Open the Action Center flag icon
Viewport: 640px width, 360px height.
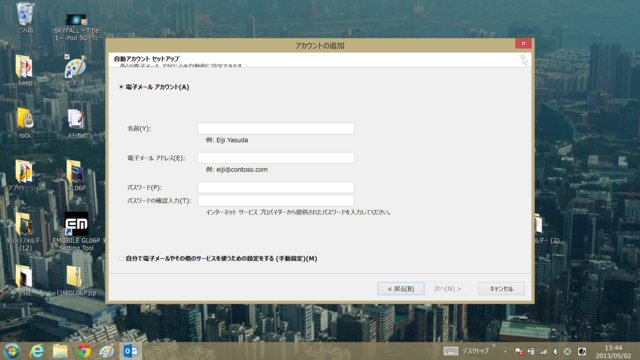[519, 351]
